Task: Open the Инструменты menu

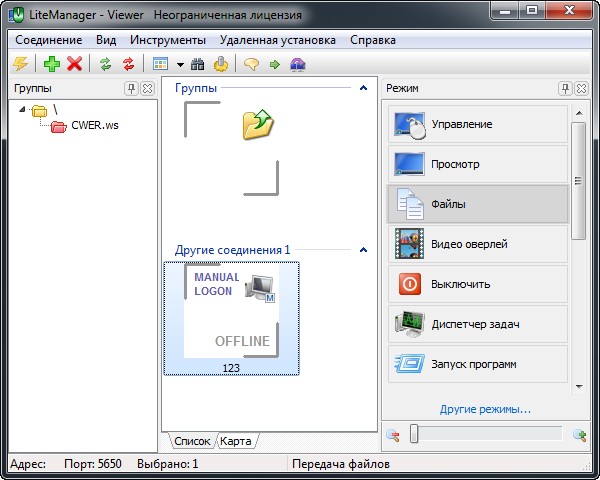Action: point(166,40)
